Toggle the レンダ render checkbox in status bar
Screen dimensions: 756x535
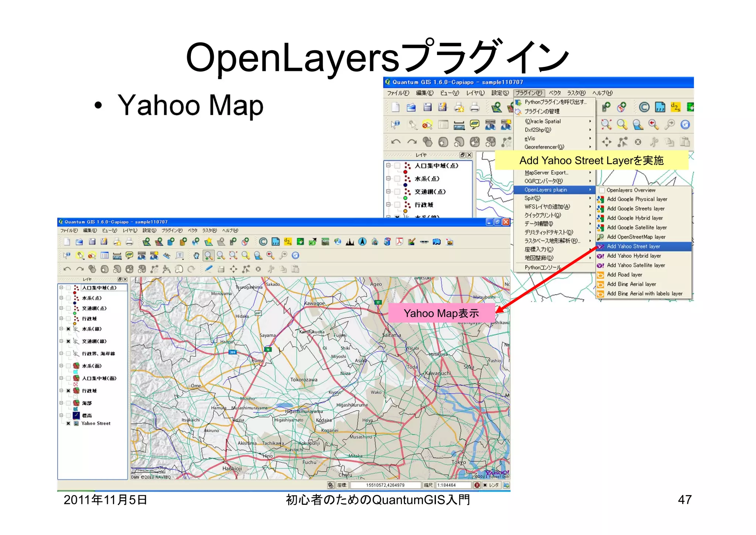pyautogui.click(x=485, y=485)
